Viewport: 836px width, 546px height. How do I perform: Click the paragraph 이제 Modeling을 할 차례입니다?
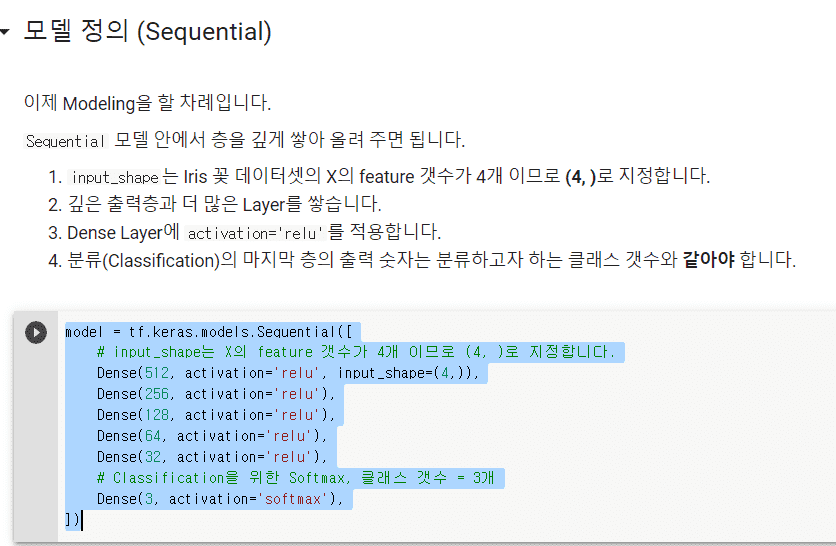pos(148,102)
